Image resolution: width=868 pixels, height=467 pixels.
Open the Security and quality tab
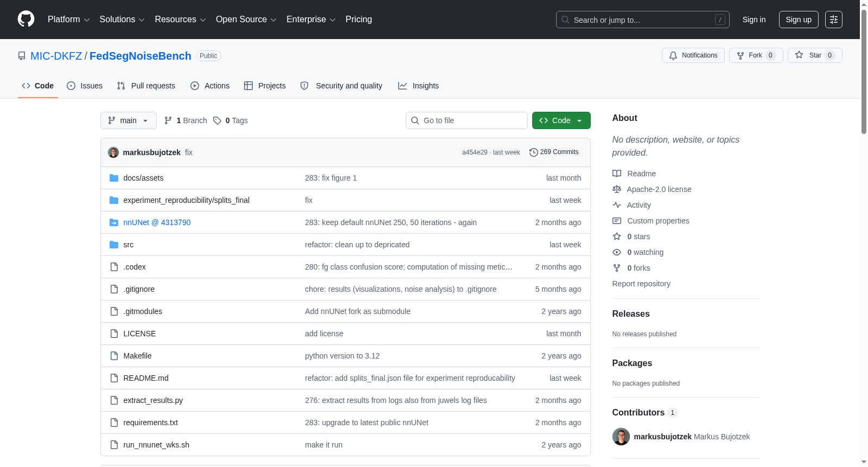click(x=341, y=86)
